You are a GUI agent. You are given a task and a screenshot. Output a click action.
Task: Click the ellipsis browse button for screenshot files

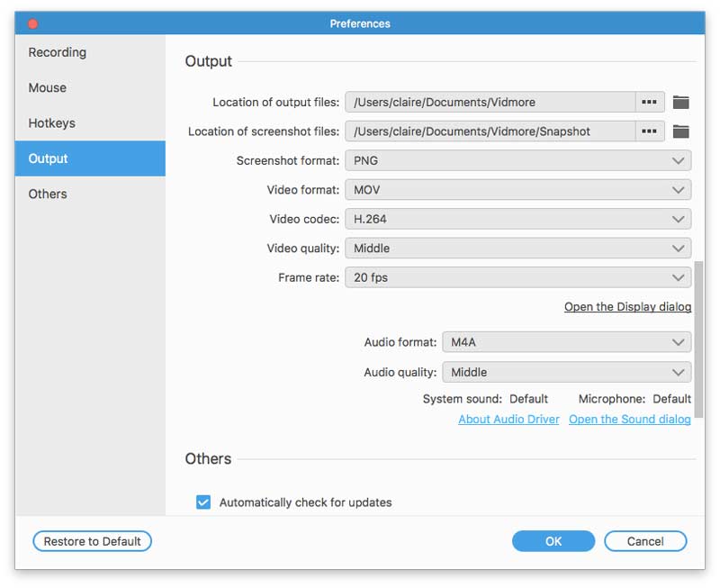(x=649, y=131)
